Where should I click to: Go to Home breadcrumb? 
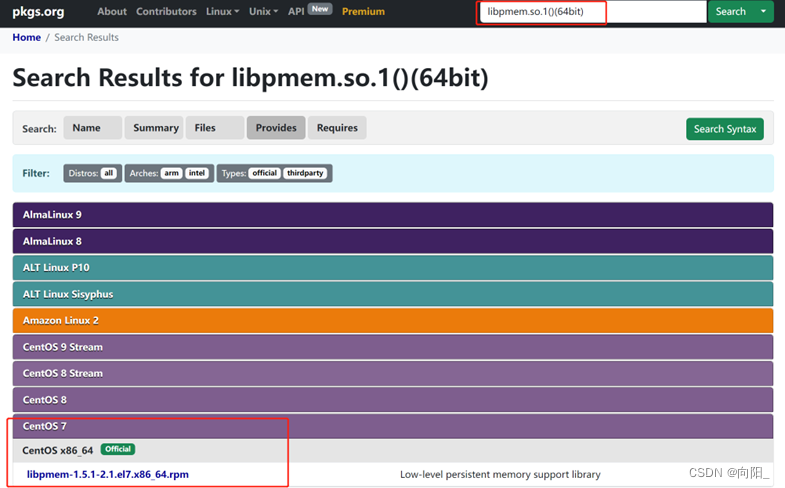tap(27, 38)
